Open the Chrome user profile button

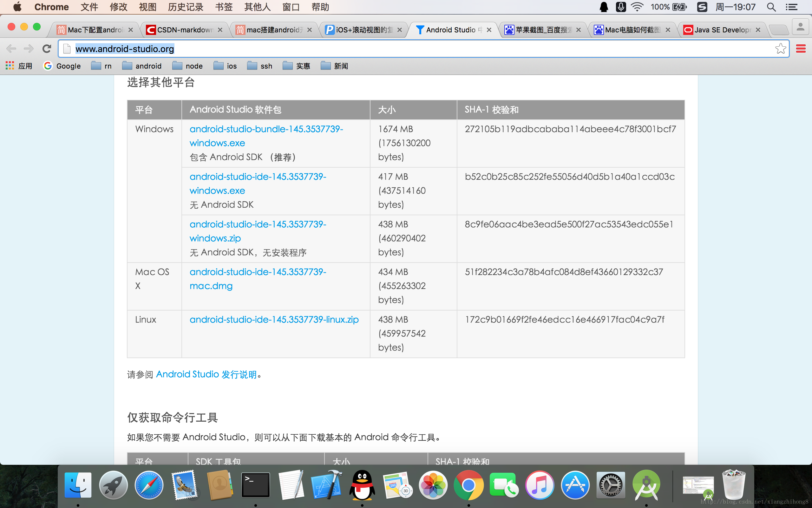800,27
